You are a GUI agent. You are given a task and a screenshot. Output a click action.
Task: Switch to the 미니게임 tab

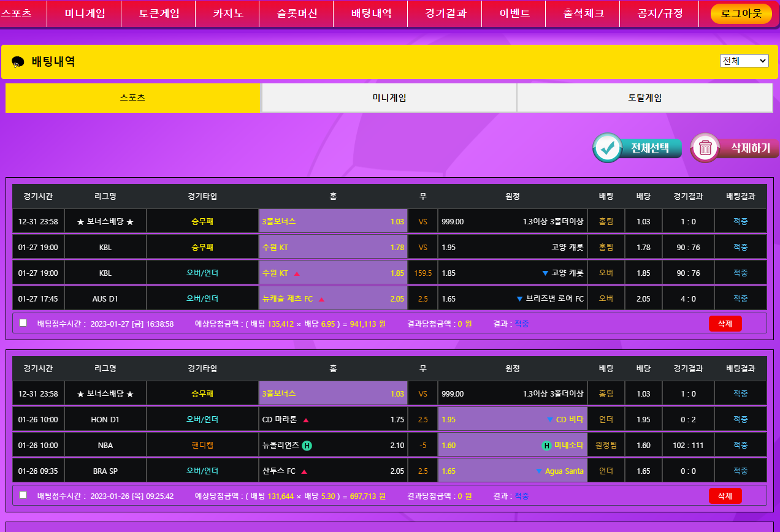389,97
